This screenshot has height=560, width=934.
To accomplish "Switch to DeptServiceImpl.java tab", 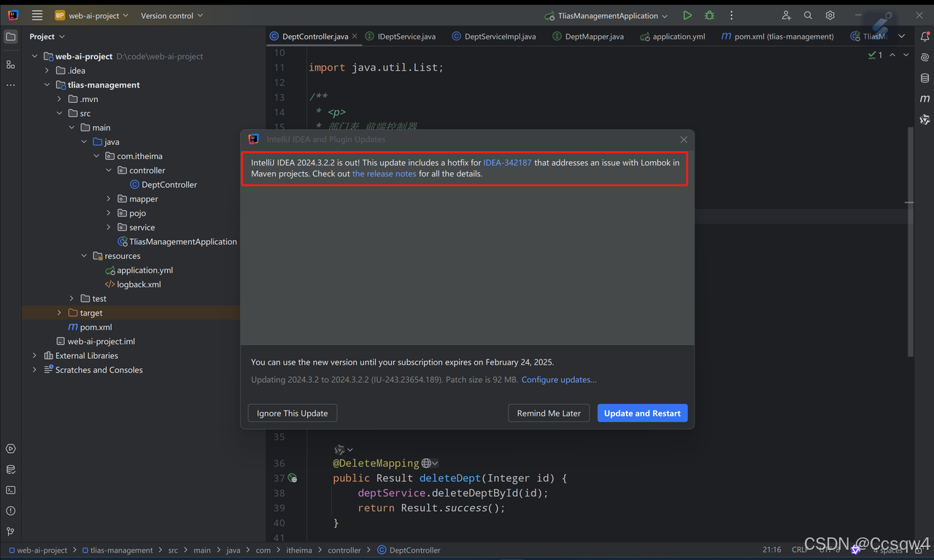I will coord(494,36).
